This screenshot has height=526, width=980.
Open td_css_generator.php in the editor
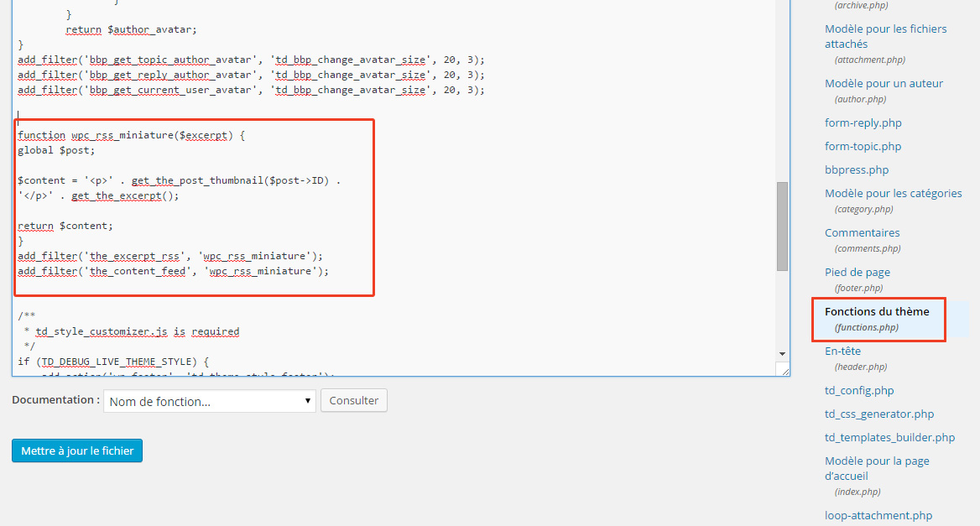pos(878,414)
